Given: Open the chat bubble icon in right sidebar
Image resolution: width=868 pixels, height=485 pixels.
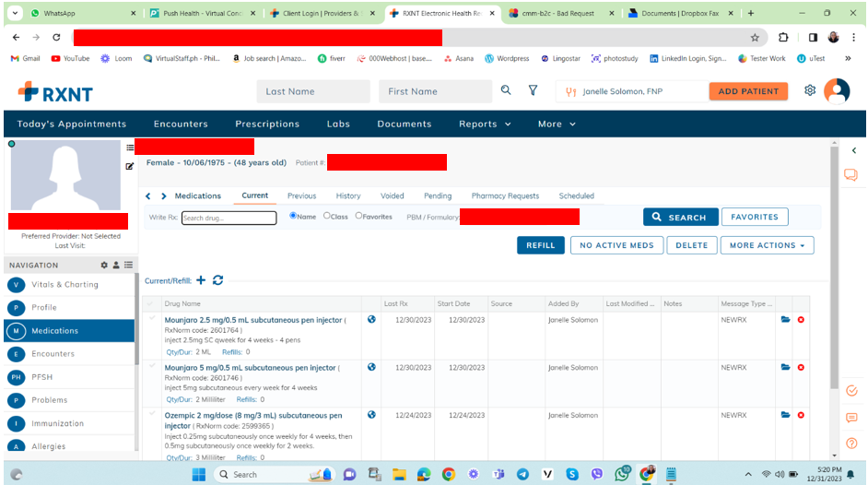Looking at the screenshot, I should (850, 175).
